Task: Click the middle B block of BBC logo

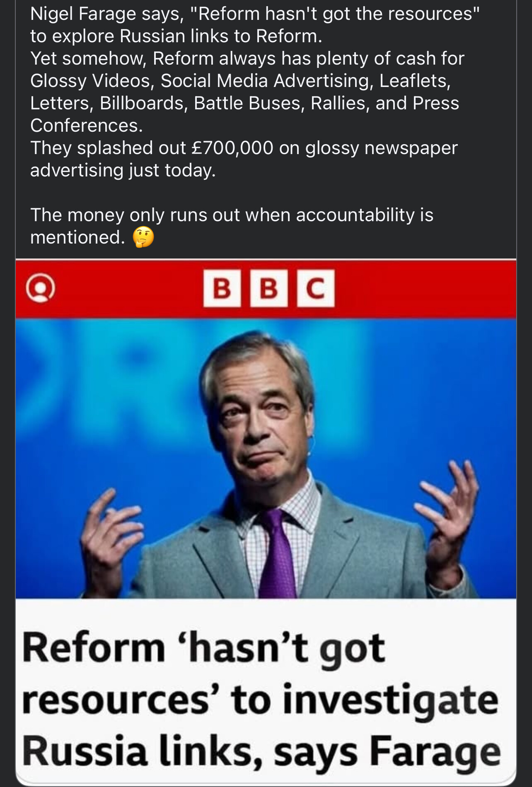Action: point(269,288)
